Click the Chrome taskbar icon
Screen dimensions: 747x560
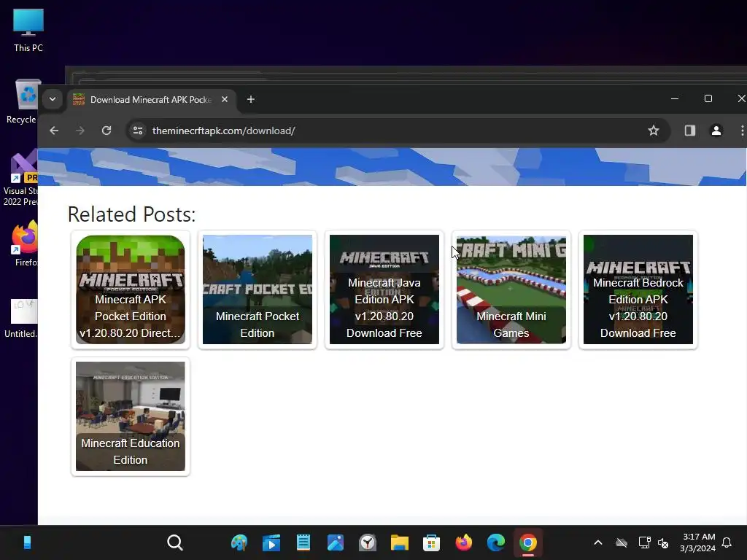click(x=527, y=542)
